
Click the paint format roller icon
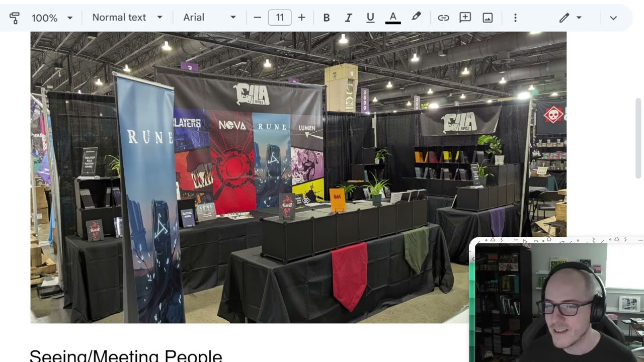pyautogui.click(x=14, y=18)
